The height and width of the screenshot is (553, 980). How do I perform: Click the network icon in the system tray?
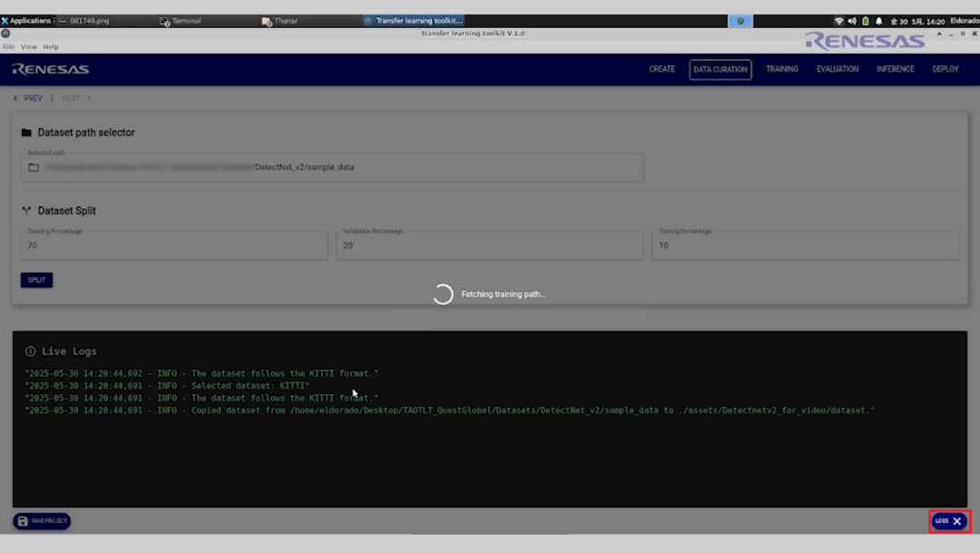pyautogui.click(x=838, y=21)
